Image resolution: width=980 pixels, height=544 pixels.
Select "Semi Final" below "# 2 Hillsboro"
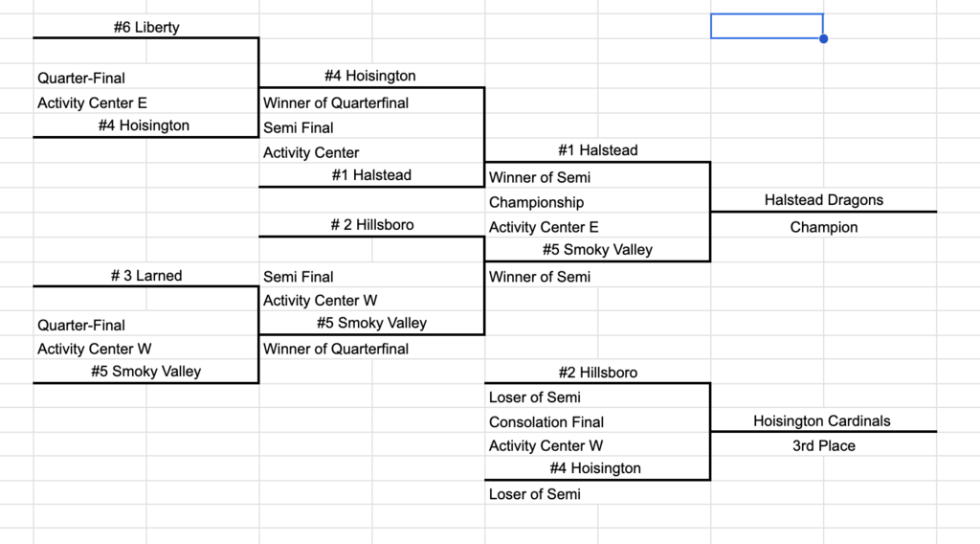pos(299,277)
